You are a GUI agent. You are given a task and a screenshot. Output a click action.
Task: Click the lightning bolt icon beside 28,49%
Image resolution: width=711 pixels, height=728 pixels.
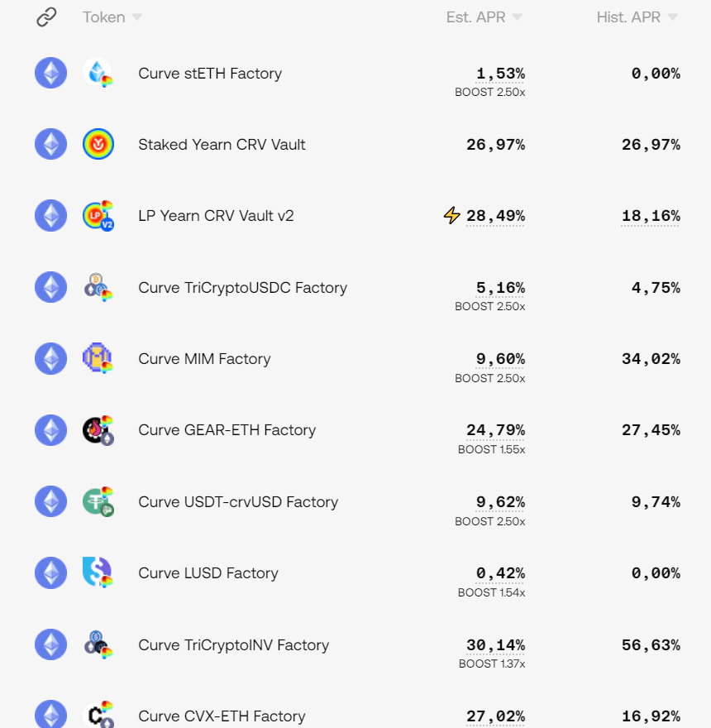(451, 216)
